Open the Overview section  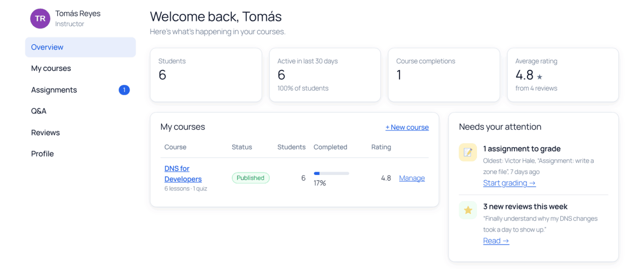tap(80, 47)
